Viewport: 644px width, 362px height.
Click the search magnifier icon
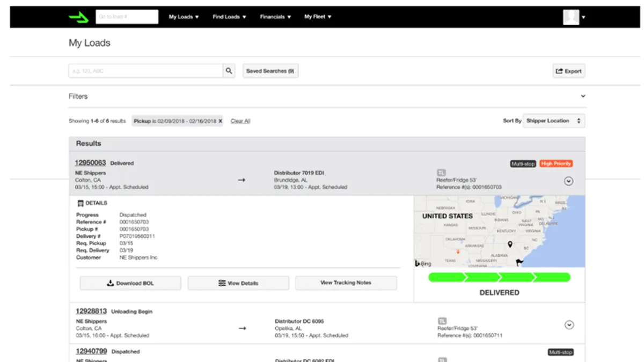coord(229,71)
